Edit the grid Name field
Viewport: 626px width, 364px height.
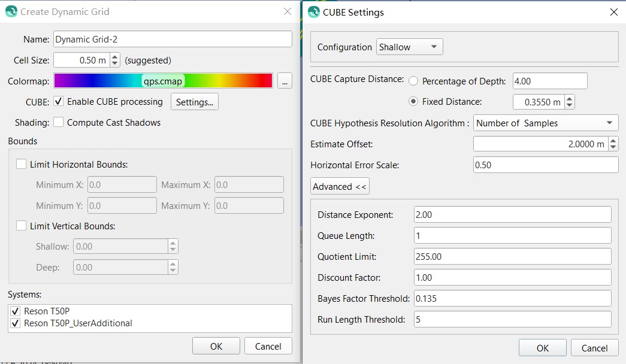[173, 39]
